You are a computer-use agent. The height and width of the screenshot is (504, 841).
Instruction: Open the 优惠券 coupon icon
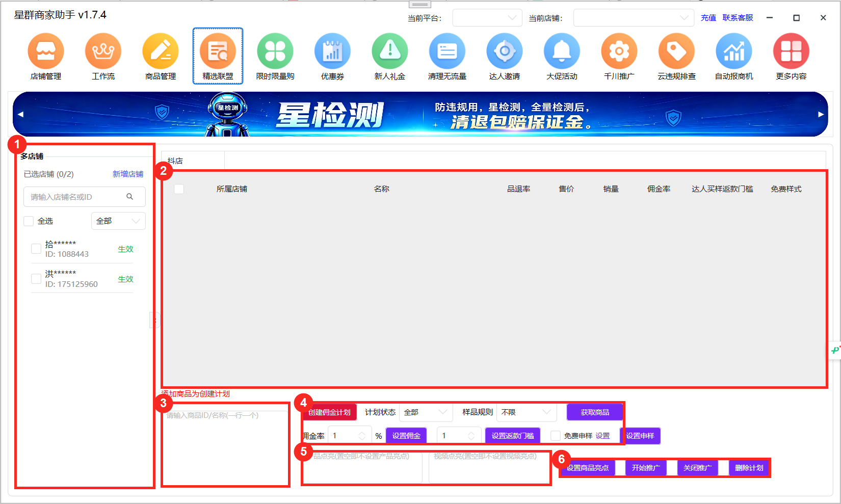[x=333, y=51]
